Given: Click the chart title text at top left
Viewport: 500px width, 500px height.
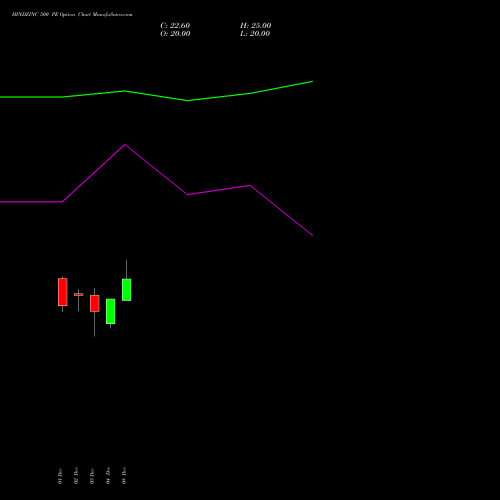Looking at the screenshot, I should (x=72, y=15).
